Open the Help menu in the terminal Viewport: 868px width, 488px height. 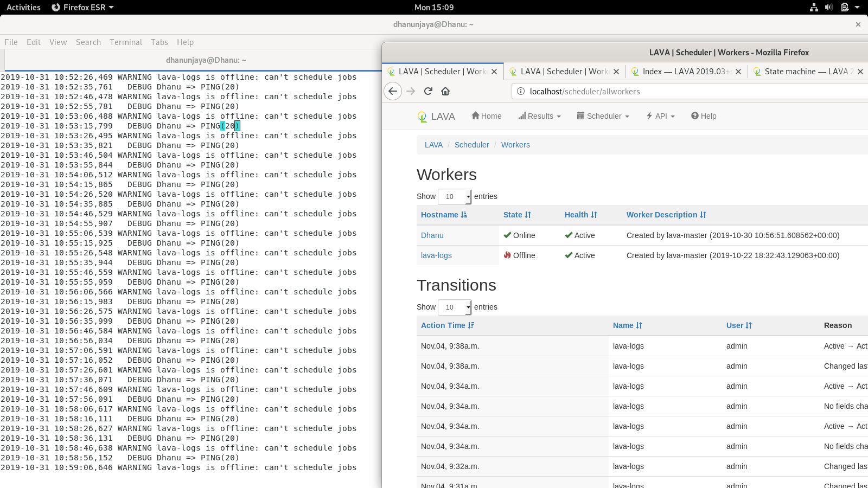[185, 42]
